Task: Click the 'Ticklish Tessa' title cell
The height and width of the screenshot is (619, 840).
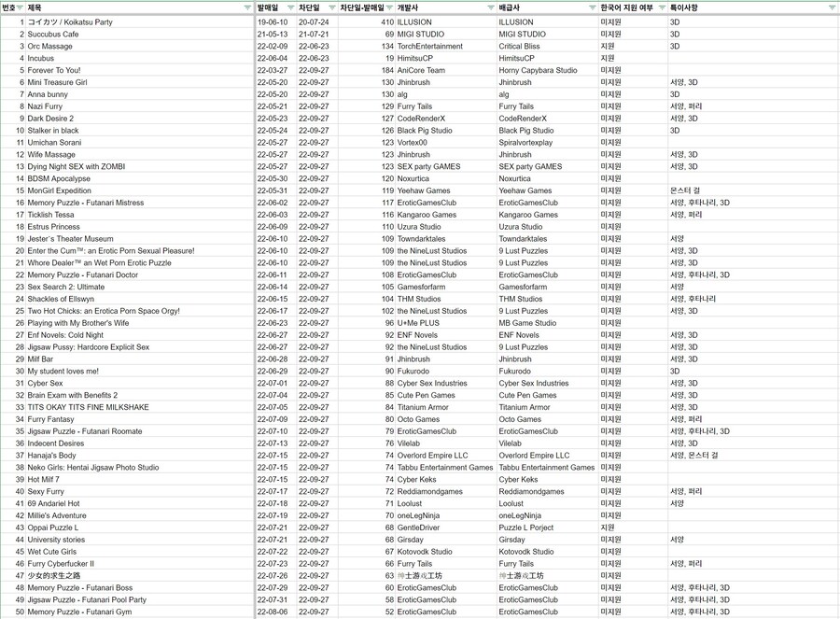Action: click(140, 215)
